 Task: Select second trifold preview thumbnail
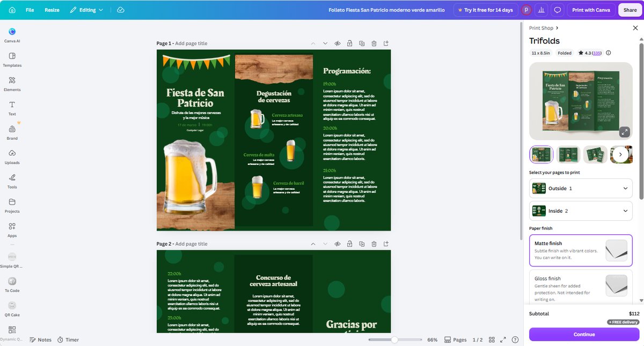point(568,155)
